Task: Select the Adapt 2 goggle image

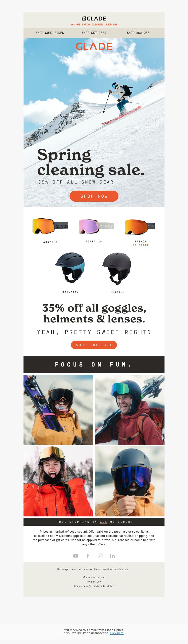Action: pos(50,226)
